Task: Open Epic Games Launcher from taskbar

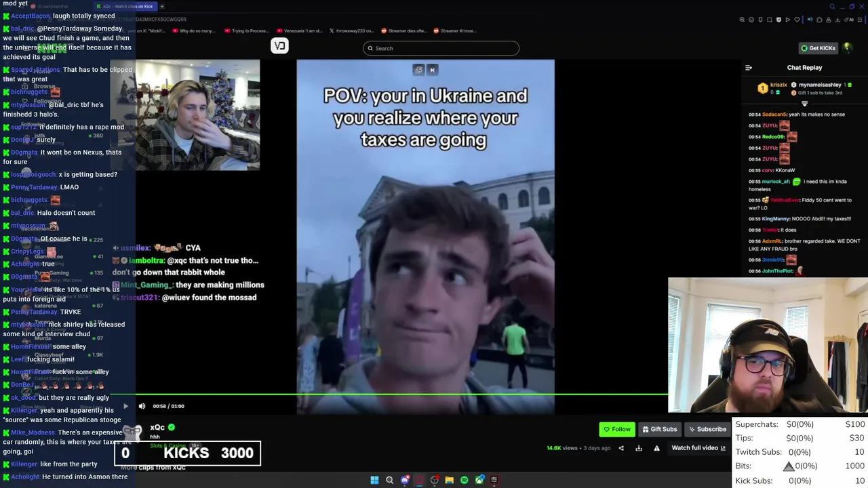Action: coord(494,480)
